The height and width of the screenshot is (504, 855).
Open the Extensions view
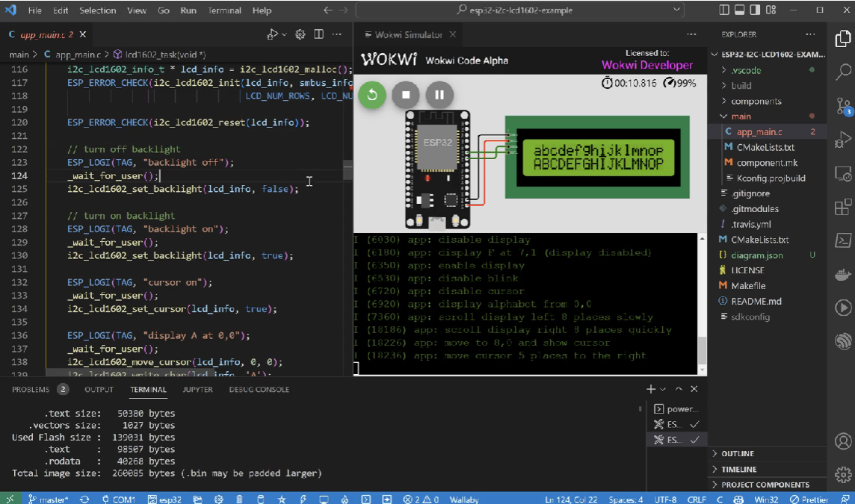[843, 208]
